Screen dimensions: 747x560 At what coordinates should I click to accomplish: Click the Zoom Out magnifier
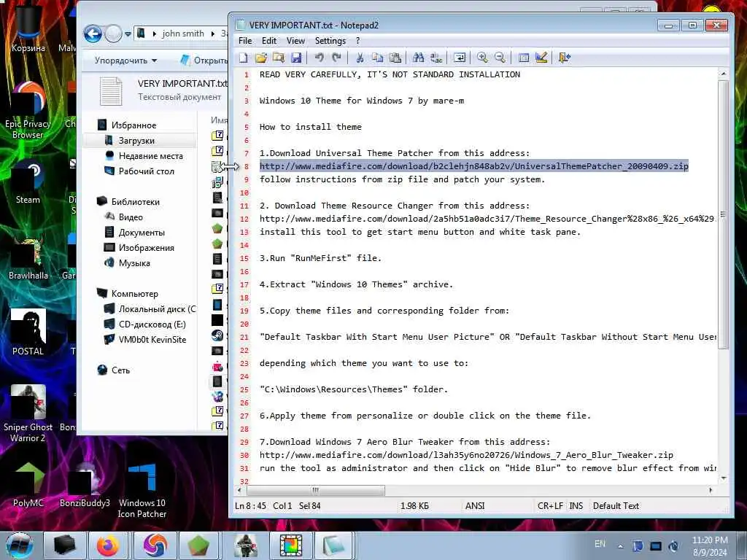pos(500,58)
